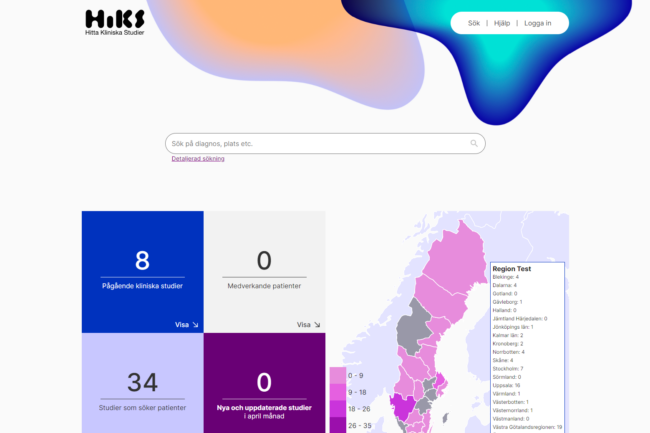Click Visa arrow on Pågående kliniska studier tile
The width and height of the screenshot is (650, 433).
click(188, 324)
